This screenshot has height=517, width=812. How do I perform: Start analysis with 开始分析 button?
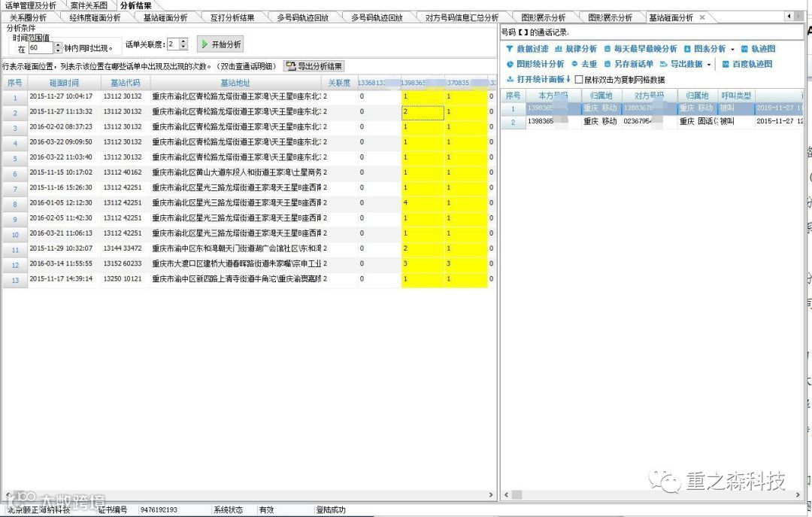(x=220, y=44)
